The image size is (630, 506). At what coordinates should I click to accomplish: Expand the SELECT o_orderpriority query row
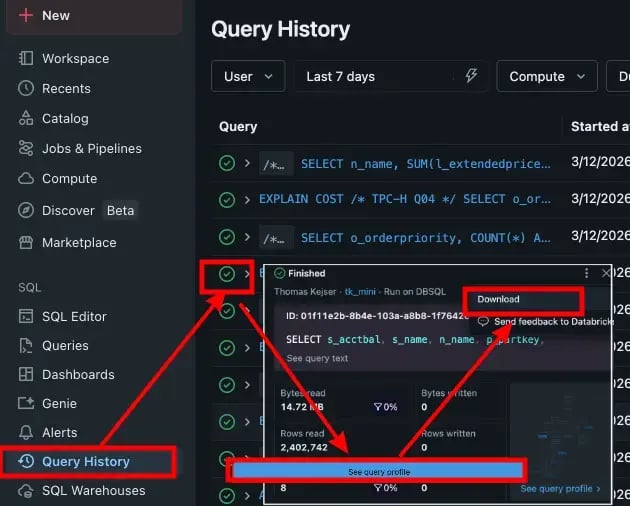click(247, 237)
